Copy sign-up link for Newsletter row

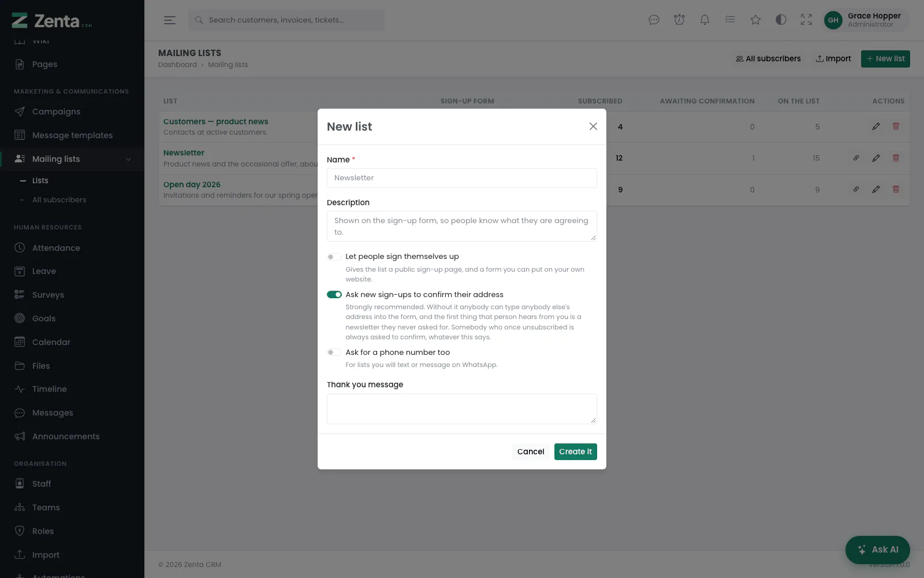pos(856,158)
